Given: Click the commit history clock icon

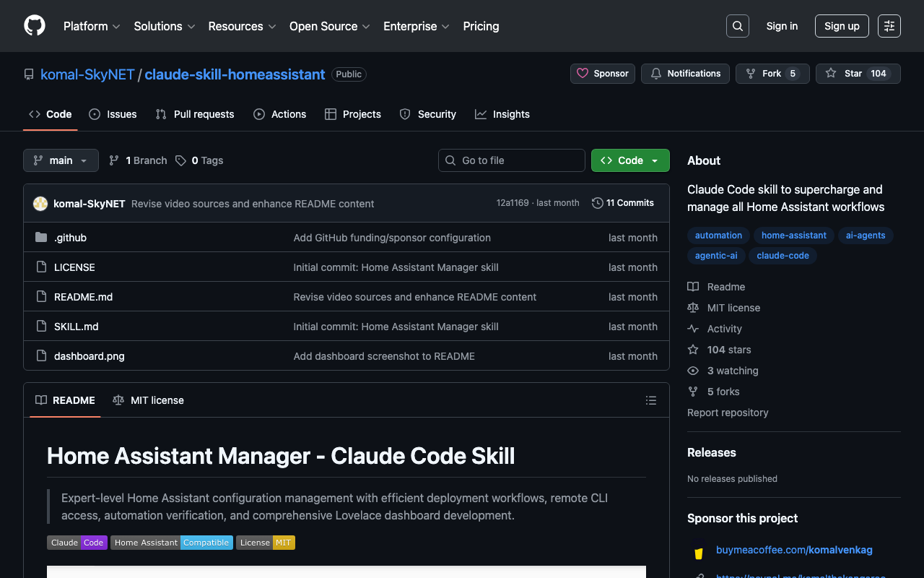Looking at the screenshot, I should click(x=597, y=203).
